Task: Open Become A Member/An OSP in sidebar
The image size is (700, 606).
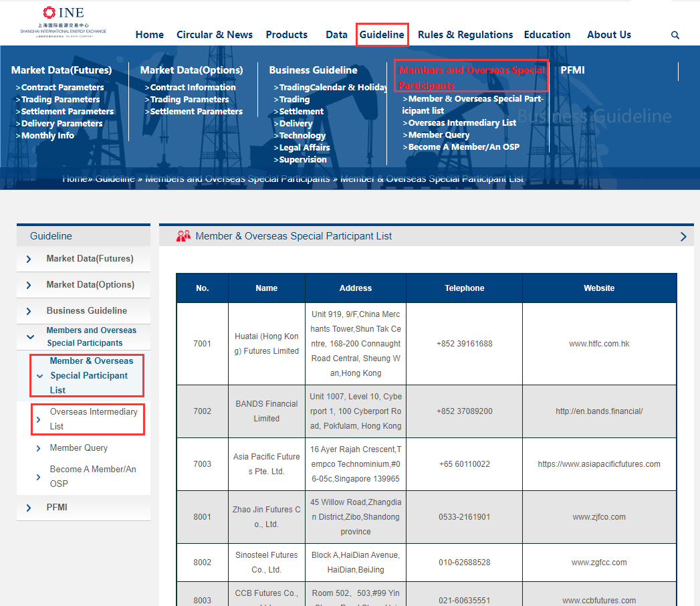Action: tap(92, 476)
